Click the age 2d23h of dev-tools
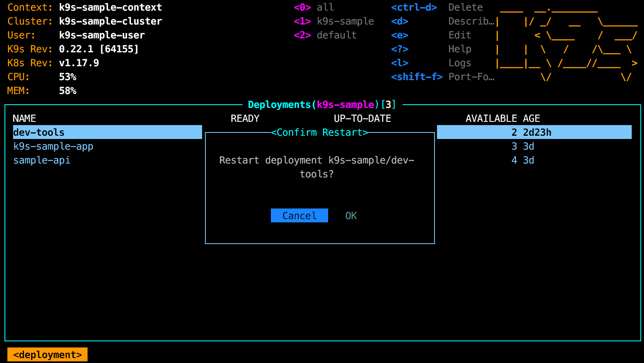Viewport: 644px width, 363px height. point(537,132)
